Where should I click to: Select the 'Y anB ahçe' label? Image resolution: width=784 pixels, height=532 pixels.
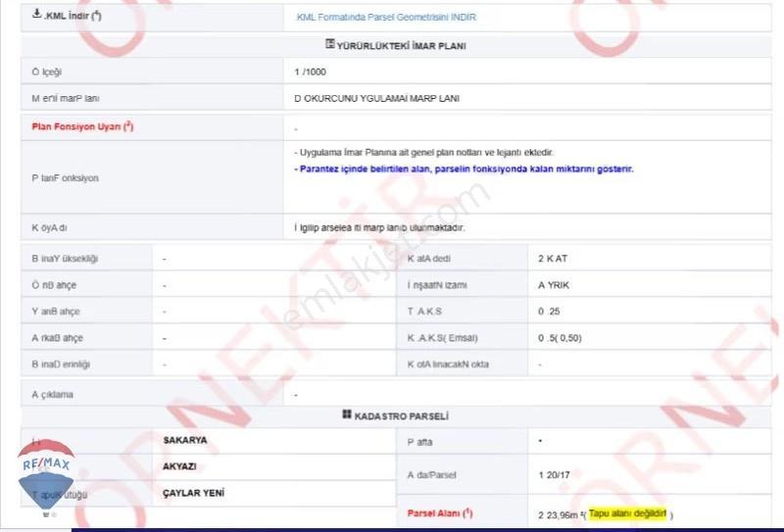tap(56, 312)
